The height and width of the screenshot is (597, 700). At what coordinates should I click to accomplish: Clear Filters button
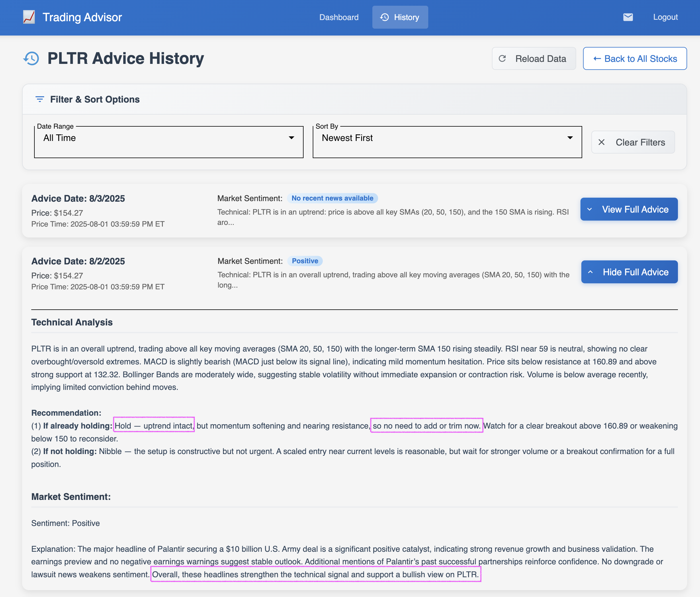(x=633, y=142)
